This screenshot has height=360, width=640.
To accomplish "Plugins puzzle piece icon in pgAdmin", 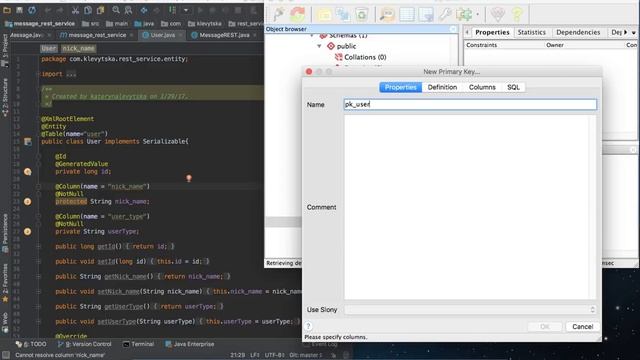I will click(464, 15).
